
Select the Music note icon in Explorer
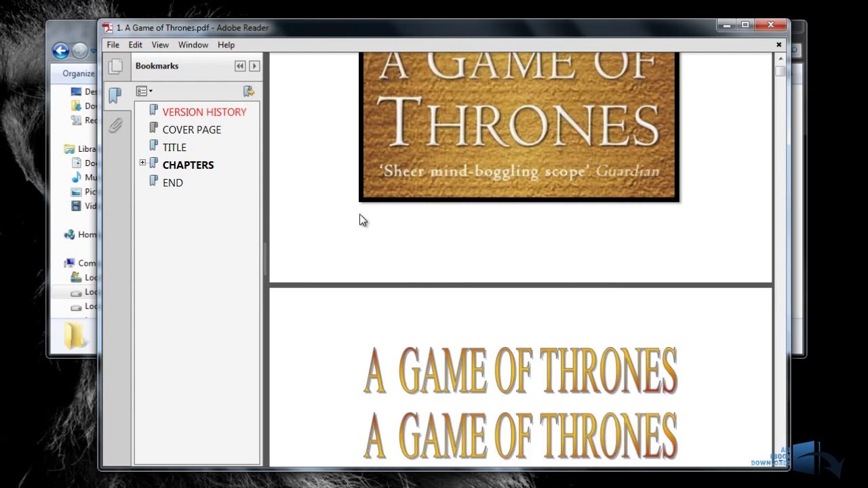[77, 177]
